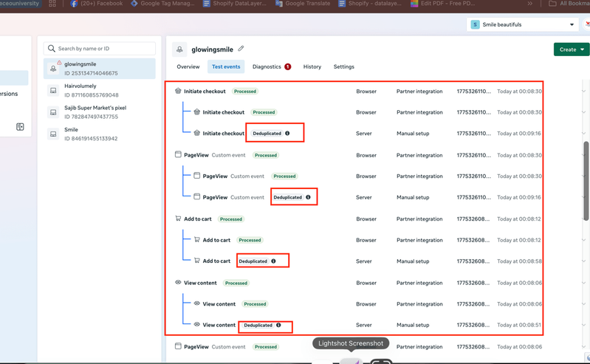The width and height of the screenshot is (590, 364).
Task: Click the Lightshot Screenshot tooltip label
Action: 351,343
